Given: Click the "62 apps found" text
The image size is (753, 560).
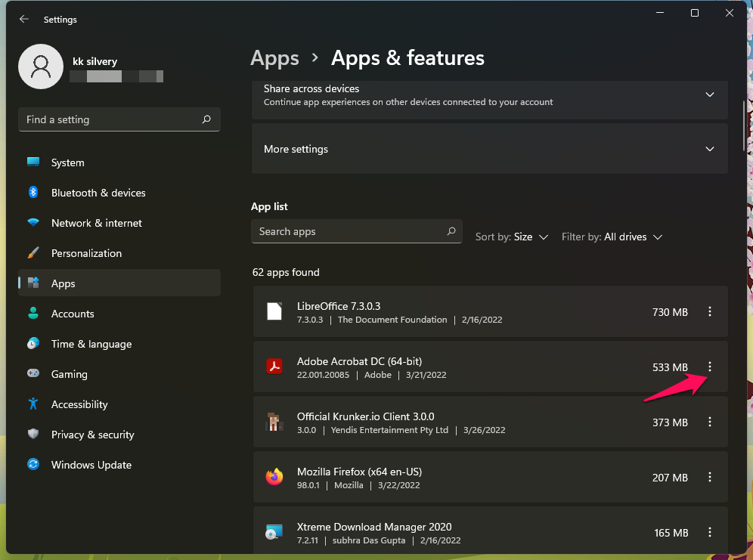Looking at the screenshot, I should coord(286,272).
